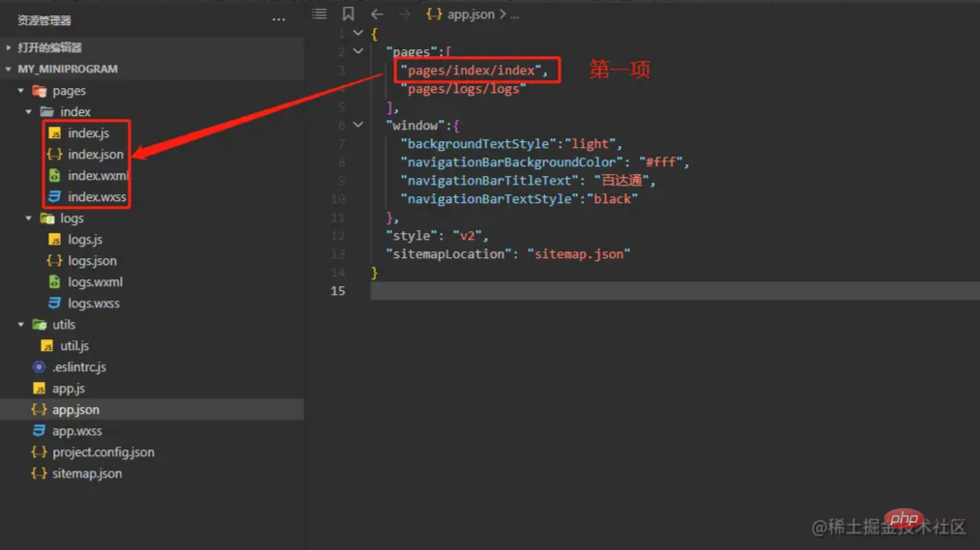Click the "backgroundTextStyle" key
The width and height of the screenshot is (980, 550).
click(478, 144)
